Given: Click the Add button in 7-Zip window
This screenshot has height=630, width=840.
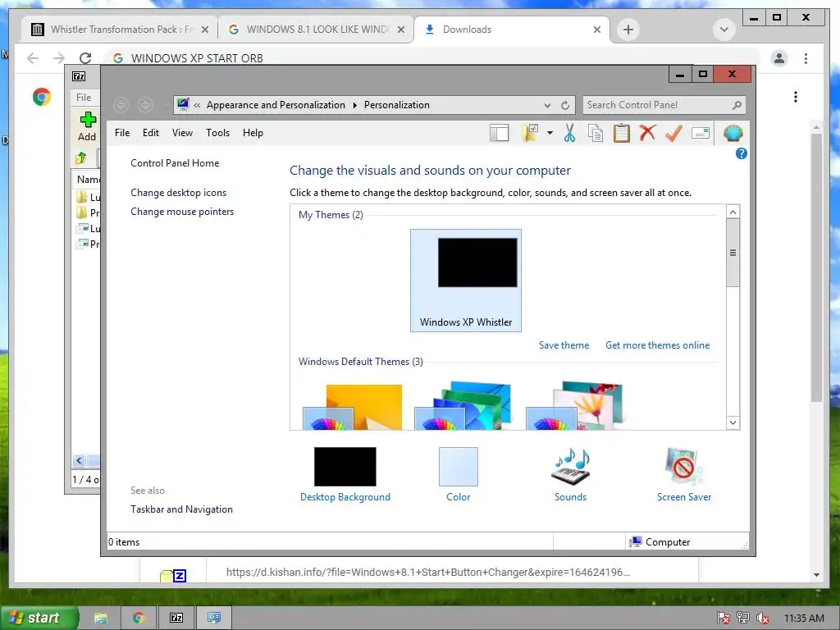Looking at the screenshot, I should tap(87, 126).
